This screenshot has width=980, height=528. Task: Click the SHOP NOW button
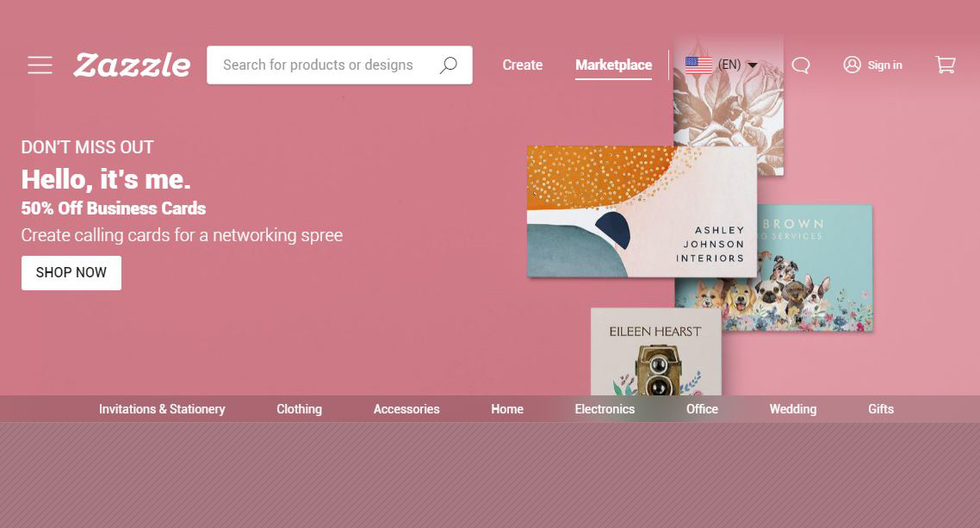coord(71,273)
